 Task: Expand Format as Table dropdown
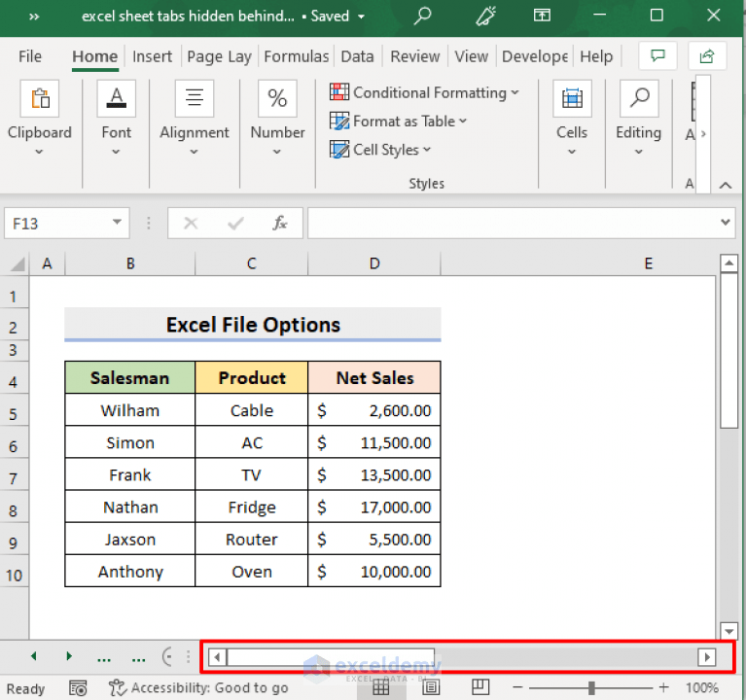click(463, 121)
